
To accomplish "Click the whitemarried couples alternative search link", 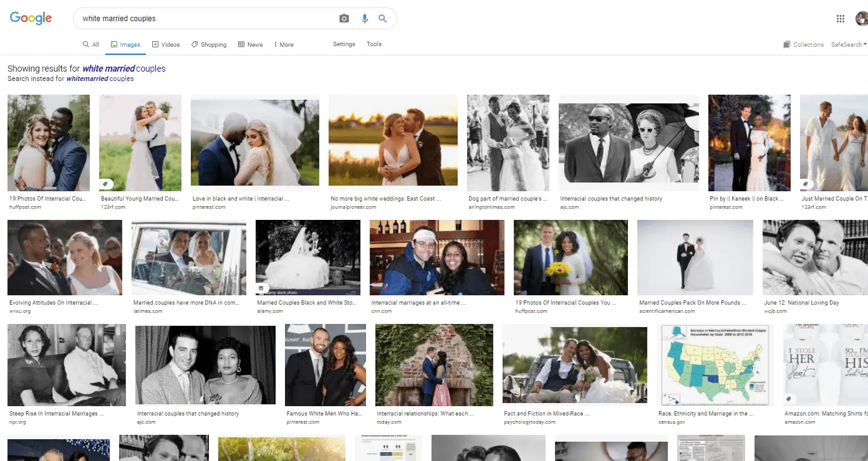I will pyautogui.click(x=100, y=78).
